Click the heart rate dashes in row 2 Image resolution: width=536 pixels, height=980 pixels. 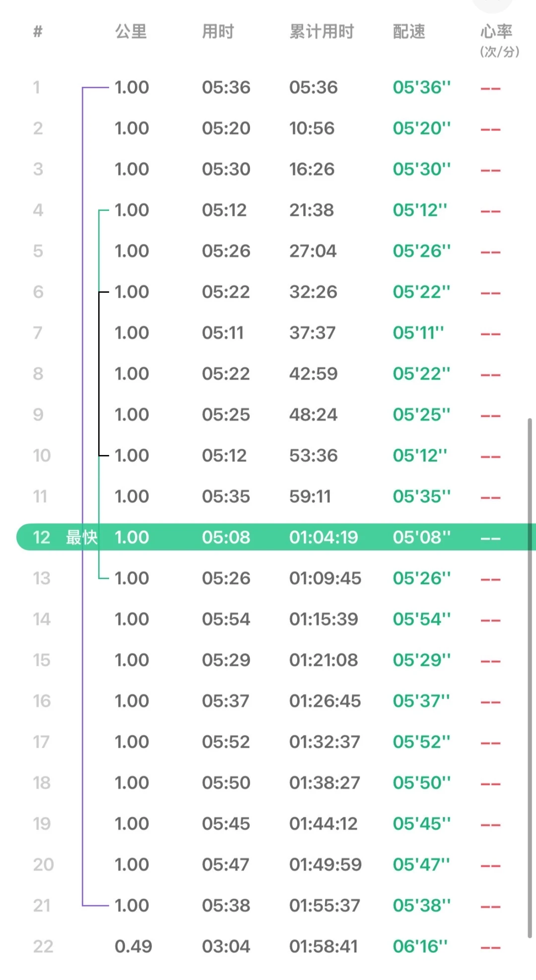pyautogui.click(x=490, y=129)
